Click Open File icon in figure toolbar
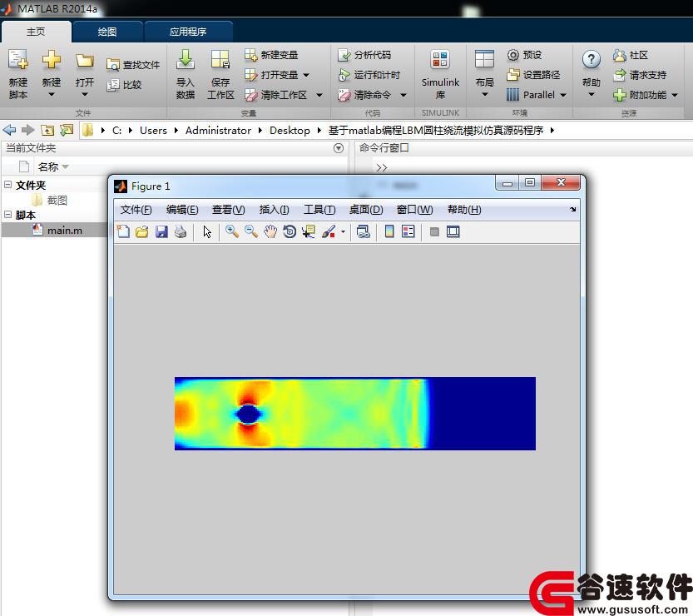This screenshot has height=616, width=693. pos(142,231)
